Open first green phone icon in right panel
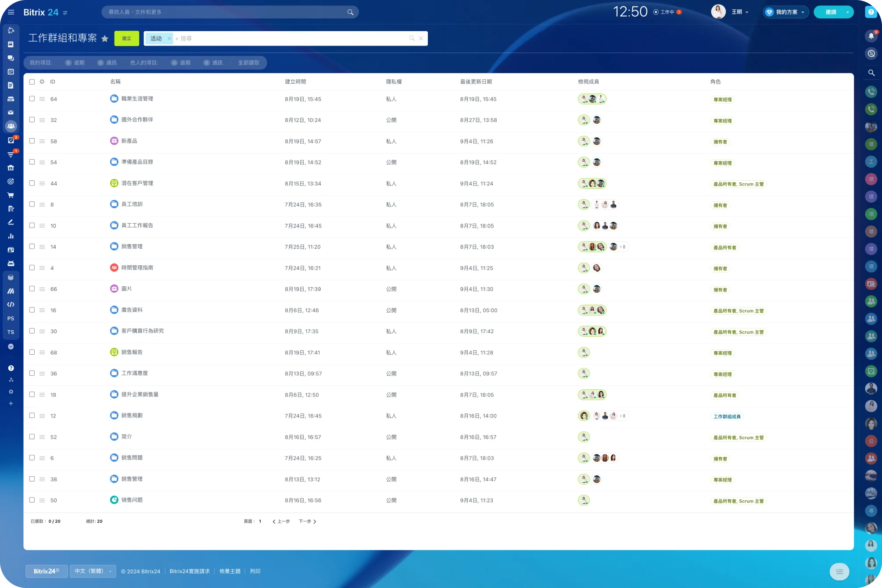 click(x=871, y=92)
